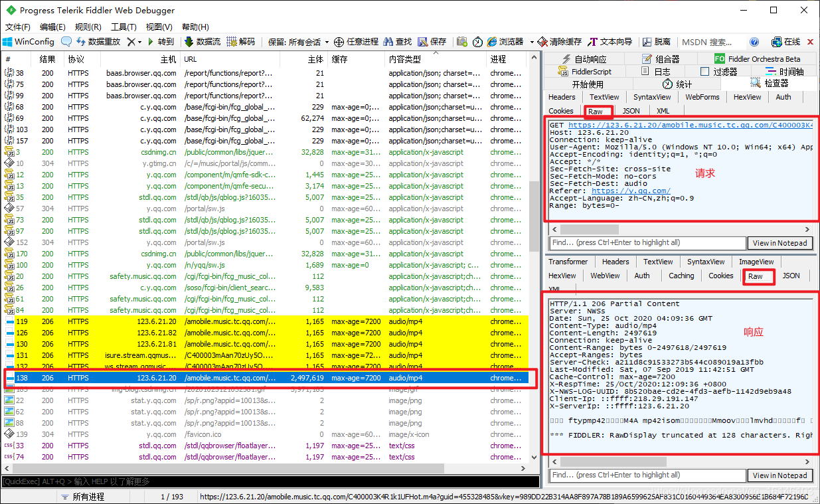The height and width of the screenshot is (504, 820).
Task: Click the 转到 (Go) toolbar button
Action: 161,41
